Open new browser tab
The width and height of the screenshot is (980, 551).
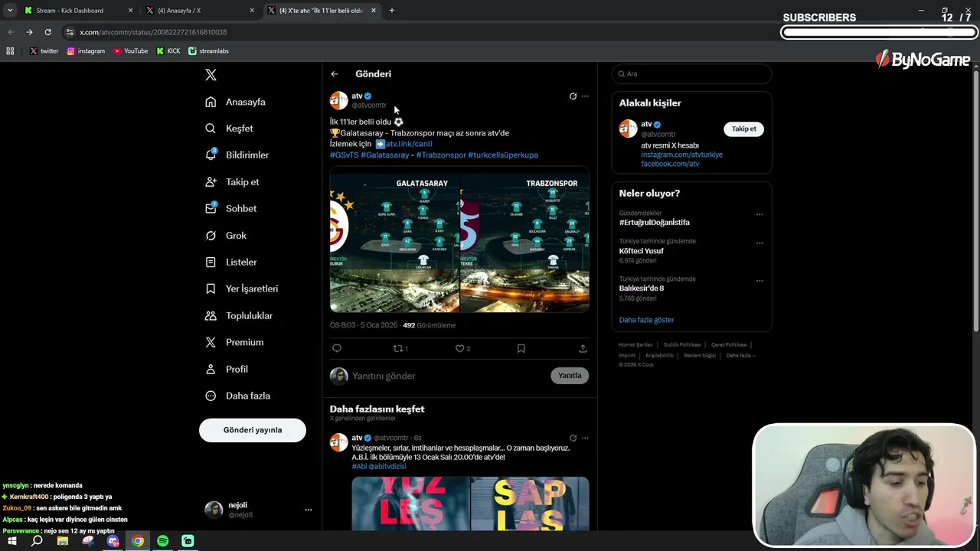(392, 11)
